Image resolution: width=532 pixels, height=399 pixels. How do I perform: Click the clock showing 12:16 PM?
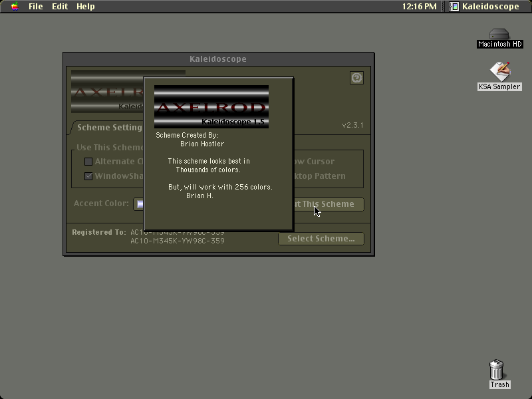point(419,7)
